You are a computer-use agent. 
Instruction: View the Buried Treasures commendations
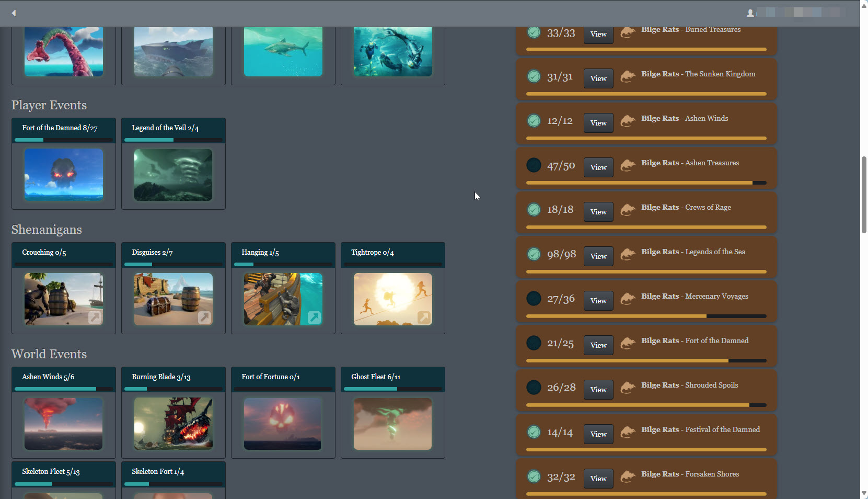[x=598, y=34]
